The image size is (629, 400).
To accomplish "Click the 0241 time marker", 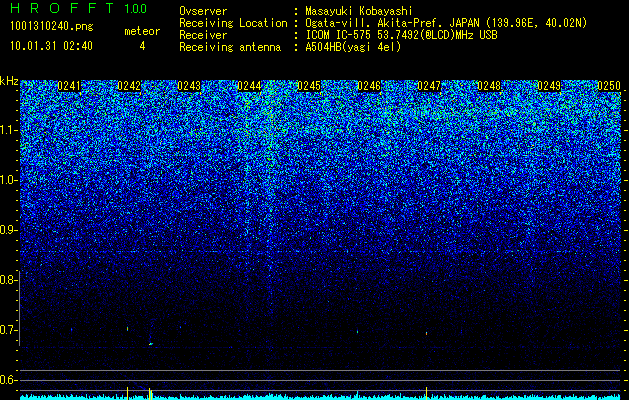I will (x=69, y=86).
